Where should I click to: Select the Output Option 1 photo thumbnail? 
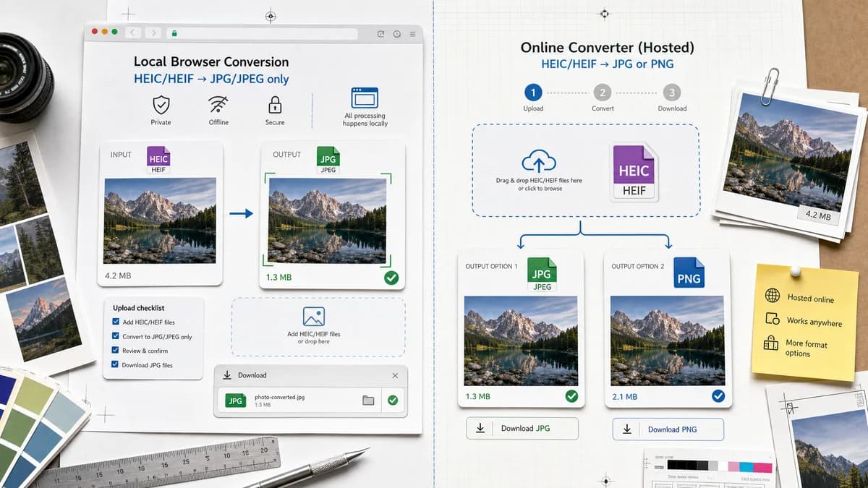pyautogui.click(x=521, y=341)
